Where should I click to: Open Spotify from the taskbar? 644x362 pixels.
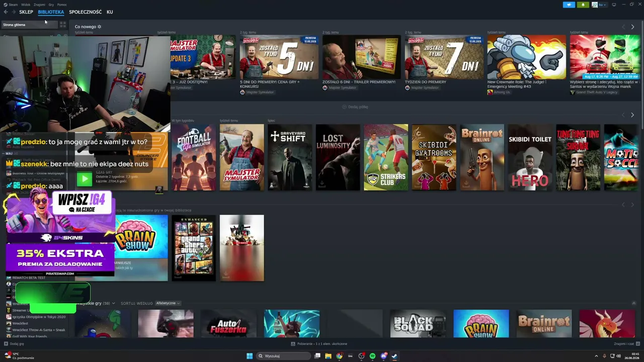tap(372, 356)
